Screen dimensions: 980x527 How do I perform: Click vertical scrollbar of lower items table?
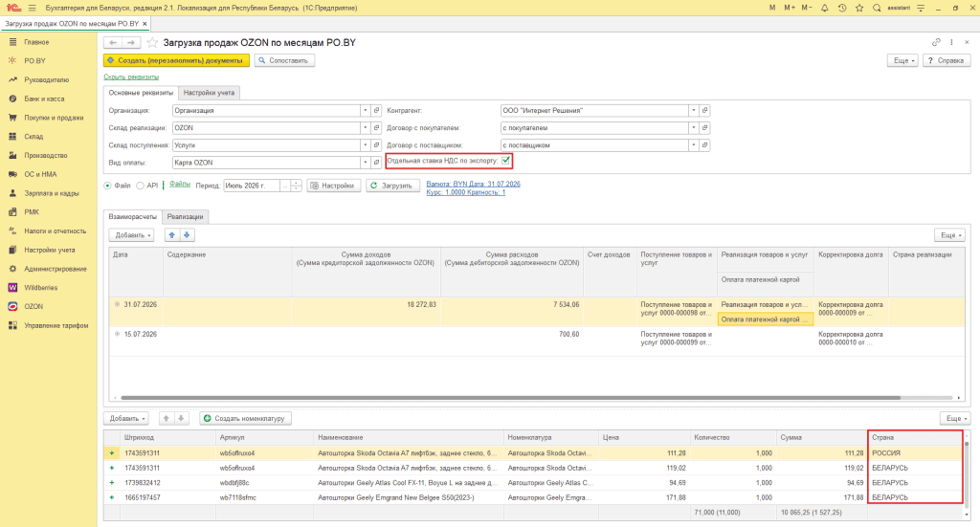click(x=967, y=444)
